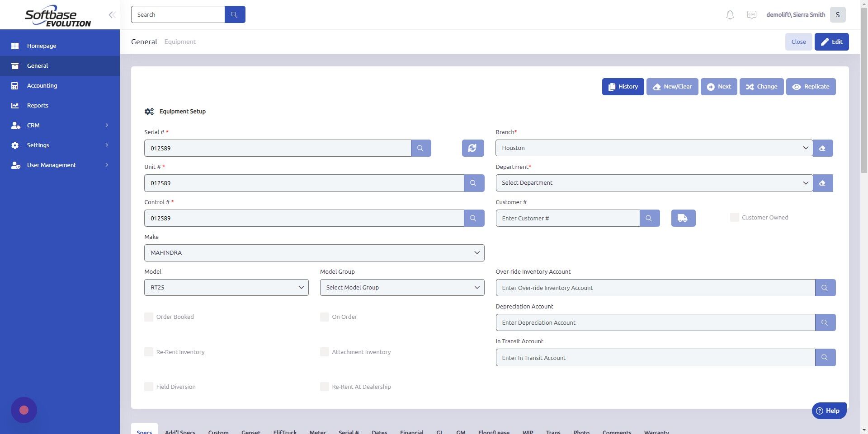This screenshot has width=868, height=434.
Task: Open the Control # lookup icon
Action: [x=473, y=218]
